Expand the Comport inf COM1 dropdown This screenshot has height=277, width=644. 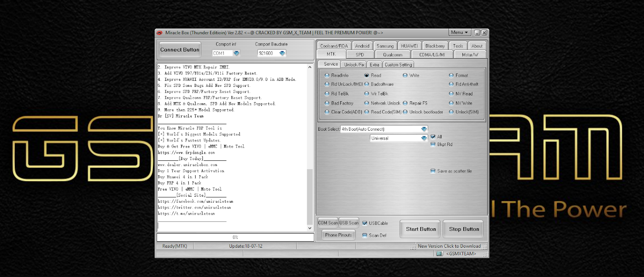(x=236, y=53)
